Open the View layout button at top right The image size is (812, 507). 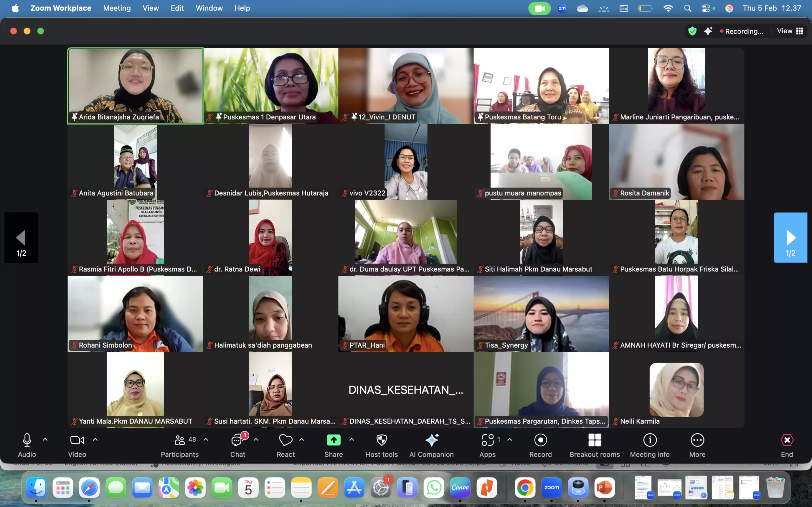[790, 31]
